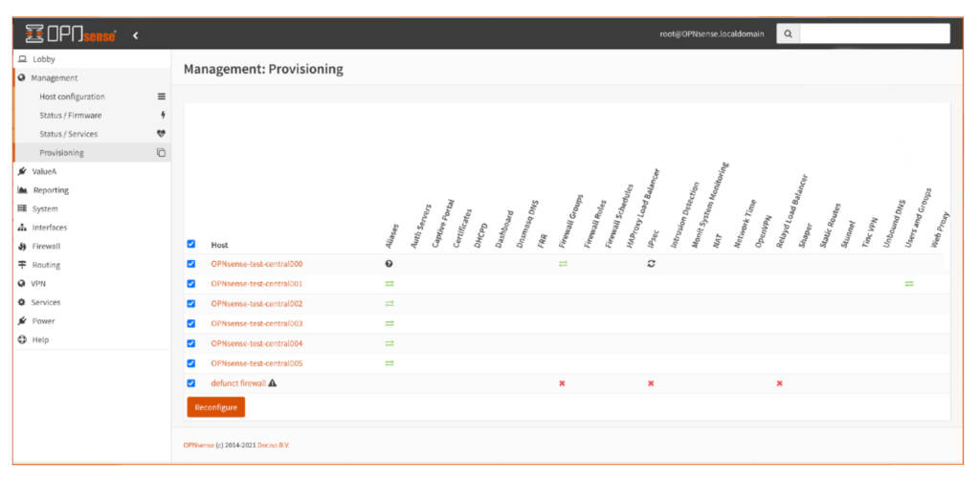Open Status / Firmware page

pos(70,116)
